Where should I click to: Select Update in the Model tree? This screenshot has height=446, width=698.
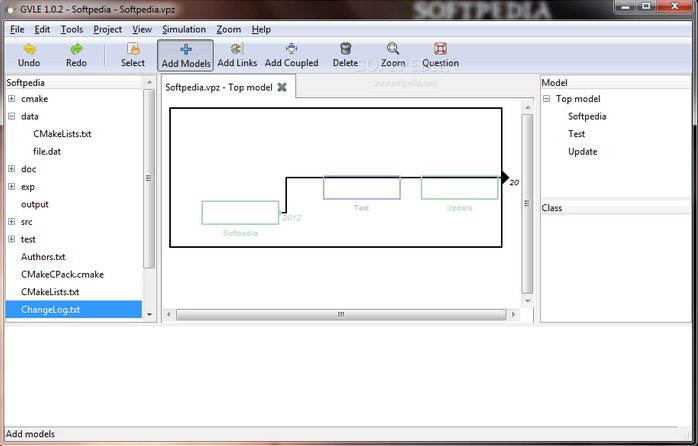pos(582,152)
